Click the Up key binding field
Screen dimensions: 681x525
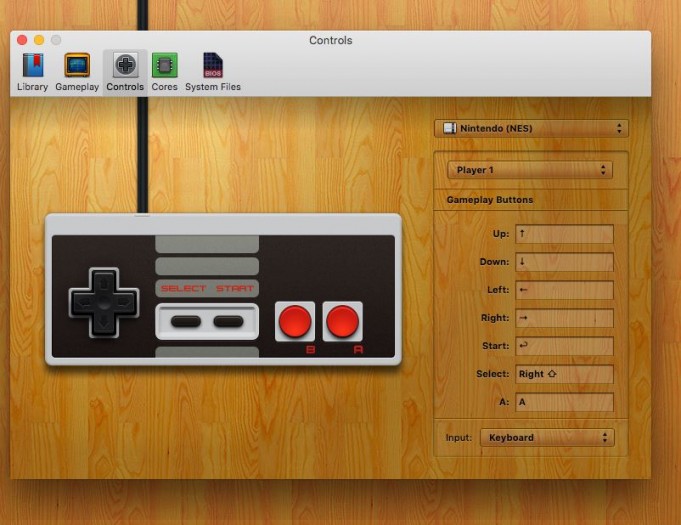coord(564,234)
